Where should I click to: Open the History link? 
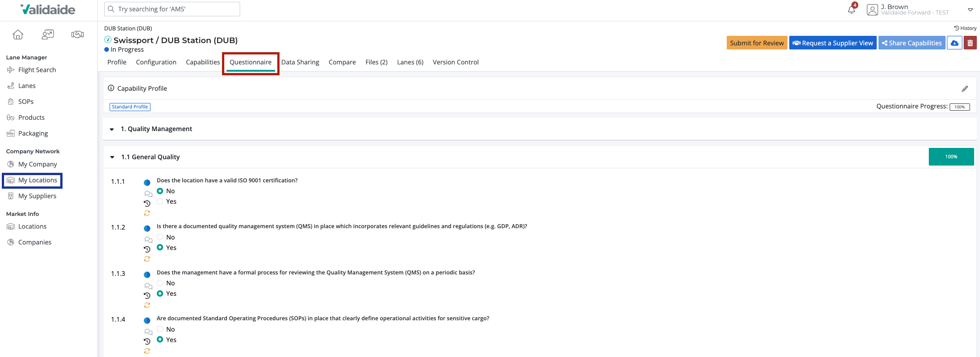click(965, 28)
